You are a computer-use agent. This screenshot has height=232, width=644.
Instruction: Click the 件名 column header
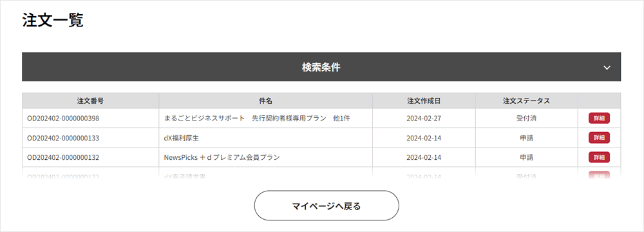point(266,101)
